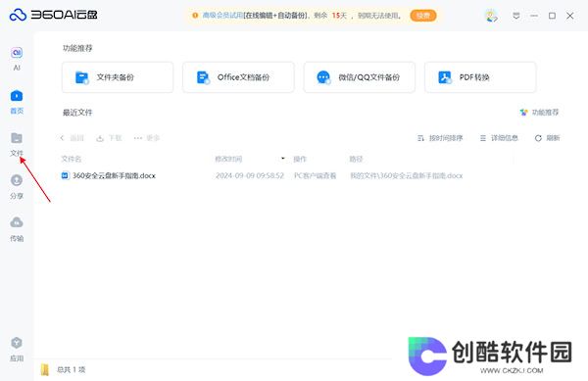Open the 应用 apps section

tap(17, 349)
